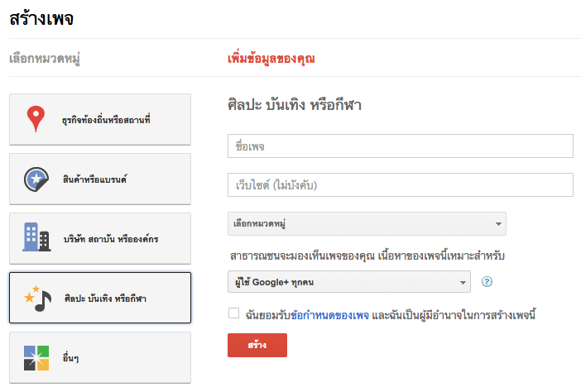581x392 pixels.
Task: Choose the บริษัท สถาบัน หรือองค์กร category
Action: pyautogui.click(x=100, y=238)
